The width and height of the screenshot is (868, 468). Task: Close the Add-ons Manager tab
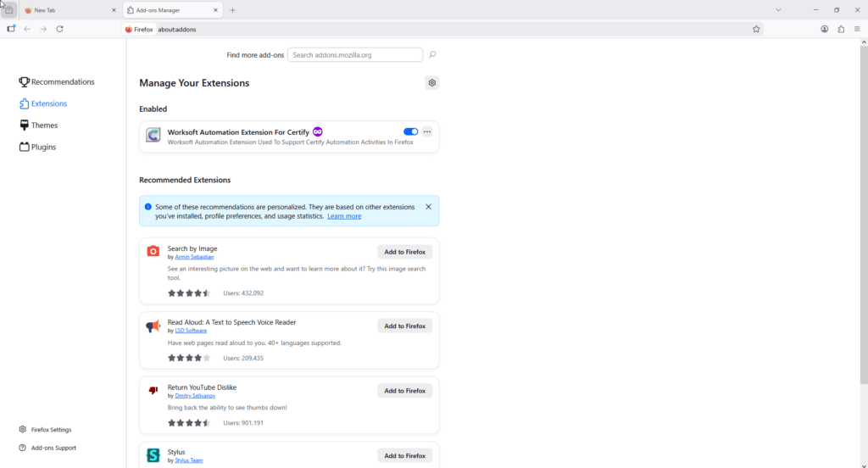[x=215, y=10]
